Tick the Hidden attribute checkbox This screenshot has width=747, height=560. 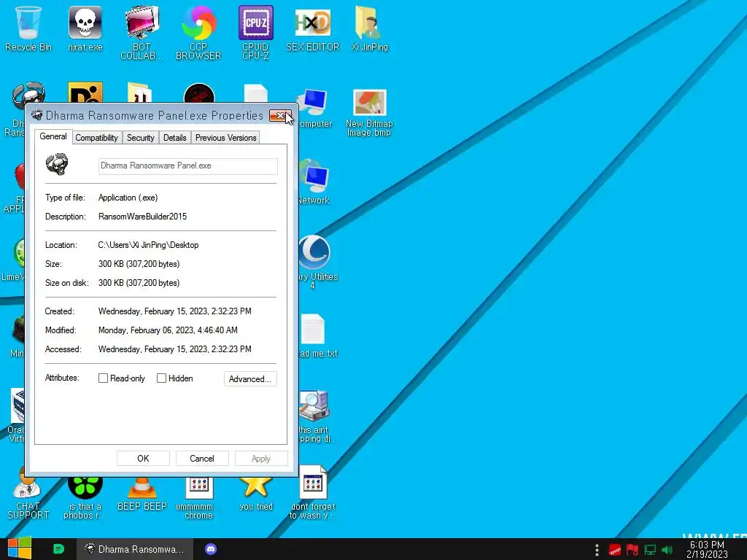[161, 378]
